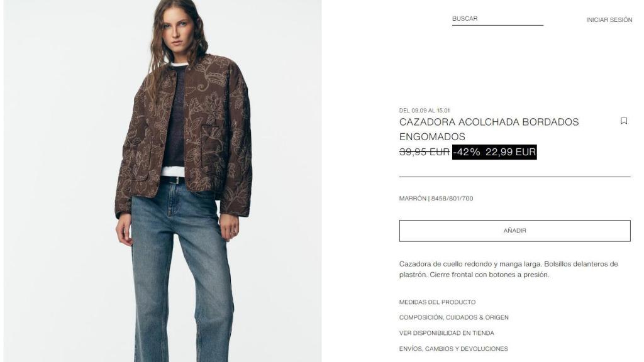The width and height of the screenshot is (644, 362).
Task: Click the BUSCAR search field
Action: click(497, 19)
